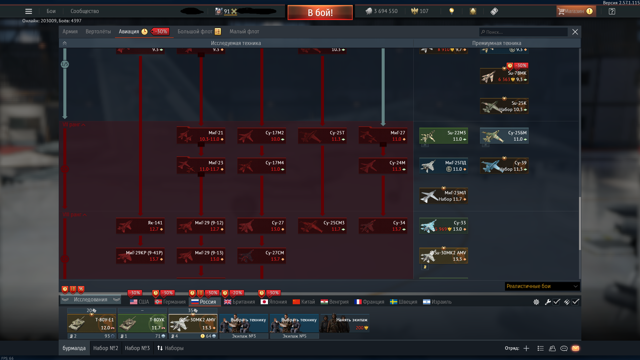The height and width of the screenshot is (360, 640).
Task: Click the silver lions balance icon
Action: point(368,11)
